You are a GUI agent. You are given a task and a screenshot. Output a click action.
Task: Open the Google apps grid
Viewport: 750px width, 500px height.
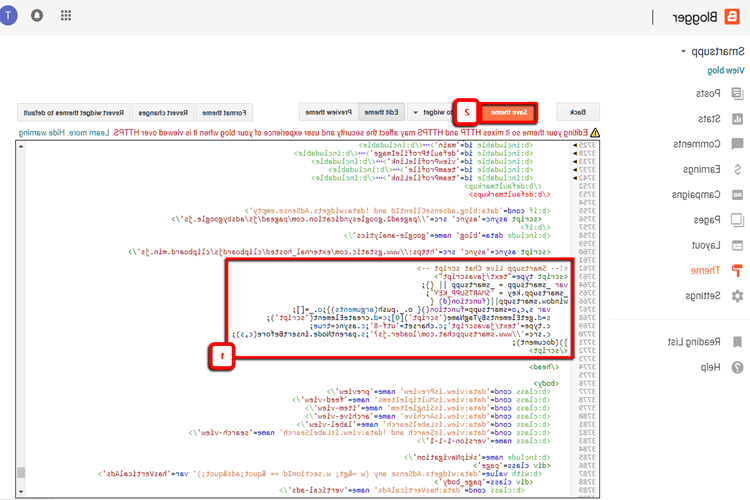66,16
